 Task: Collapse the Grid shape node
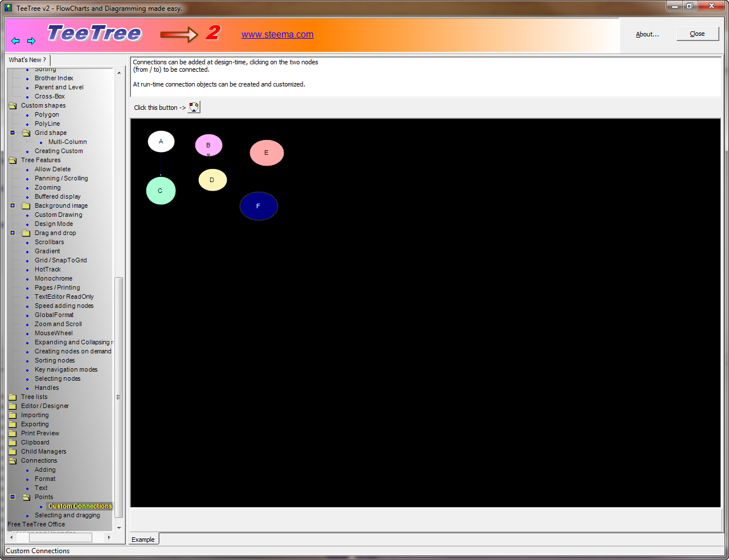point(13,133)
